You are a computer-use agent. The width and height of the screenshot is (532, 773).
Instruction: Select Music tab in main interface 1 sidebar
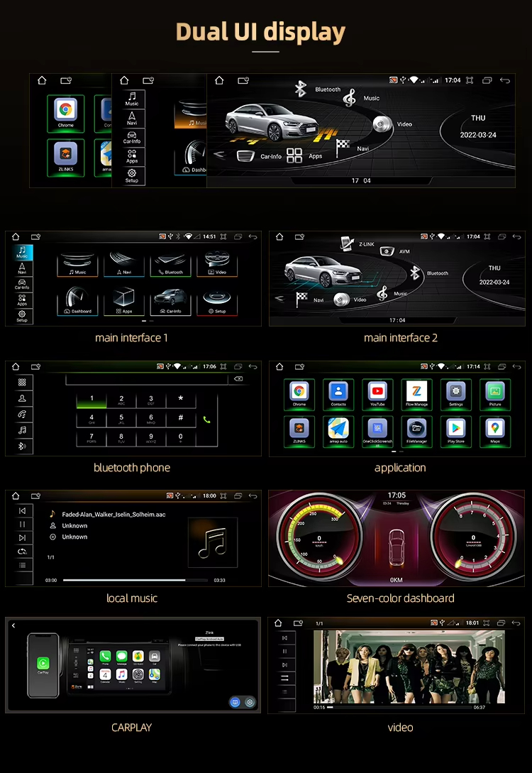(22, 252)
